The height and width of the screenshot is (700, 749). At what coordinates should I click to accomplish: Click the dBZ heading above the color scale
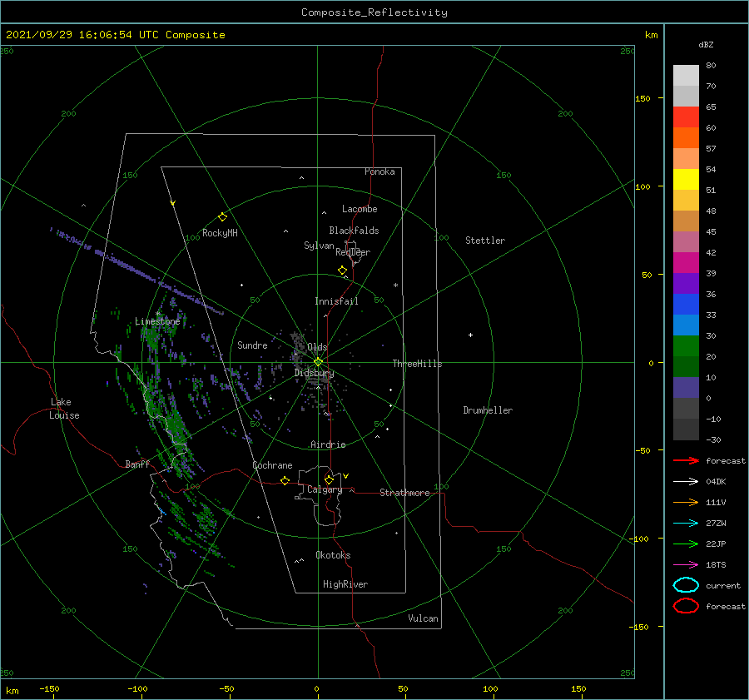(x=706, y=44)
